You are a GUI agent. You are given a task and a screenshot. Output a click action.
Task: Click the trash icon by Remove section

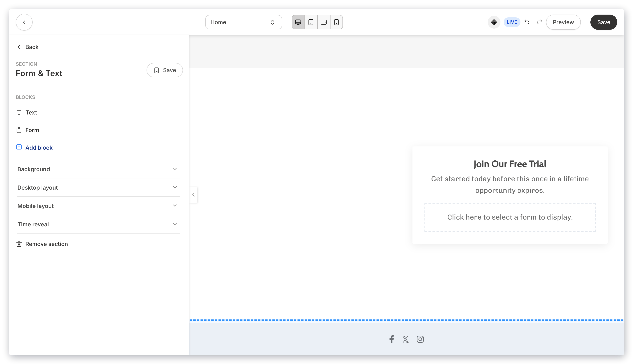19,244
